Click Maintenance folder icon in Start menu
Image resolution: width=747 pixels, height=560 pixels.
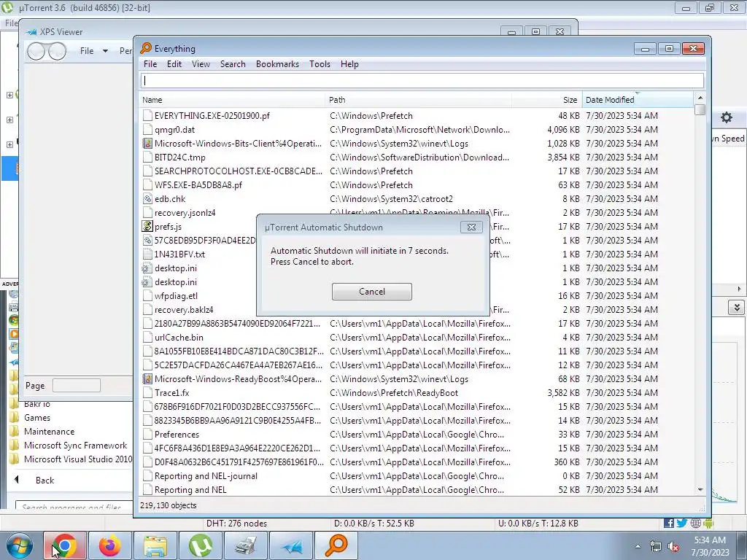pyautogui.click(x=15, y=432)
